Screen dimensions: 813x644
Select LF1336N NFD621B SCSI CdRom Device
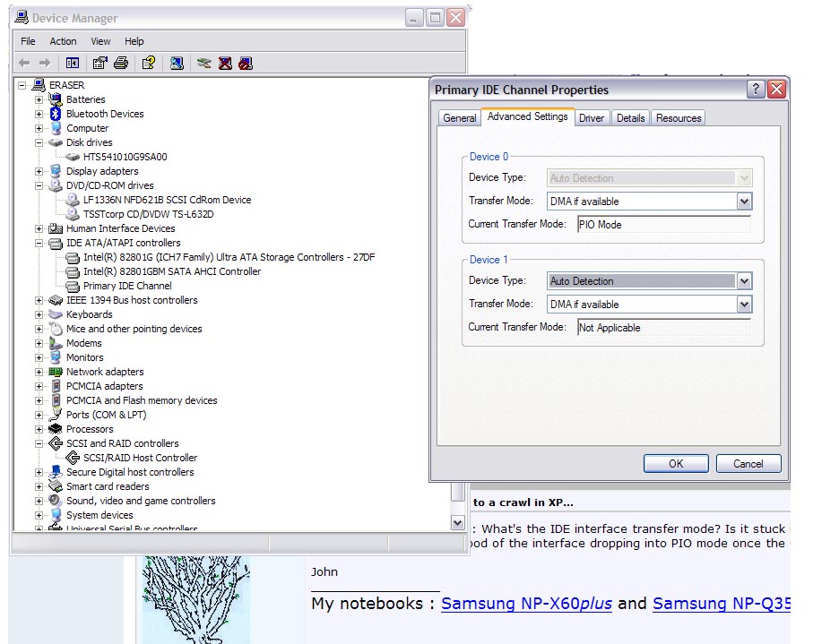click(167, 200)
